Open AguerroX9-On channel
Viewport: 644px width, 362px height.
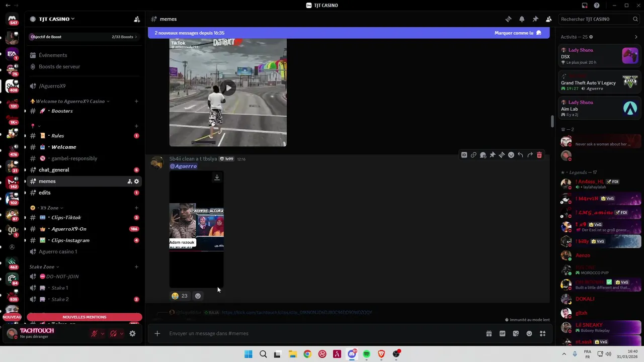84,229
